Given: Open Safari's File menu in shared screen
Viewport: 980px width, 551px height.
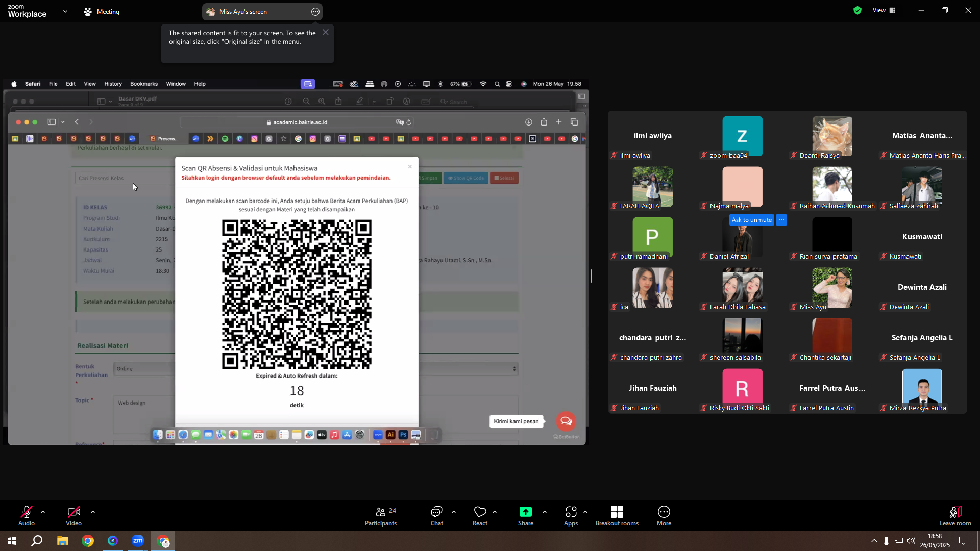Looking at the screenshot, I should [x=53, y=84].
